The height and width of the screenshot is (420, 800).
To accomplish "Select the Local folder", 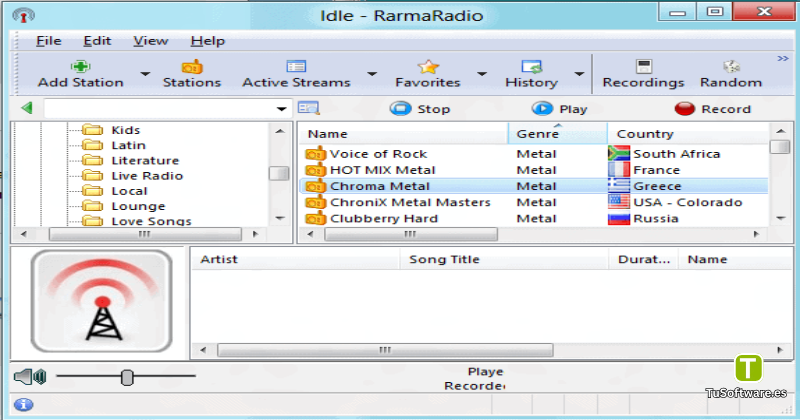I will tap(129, 191).
